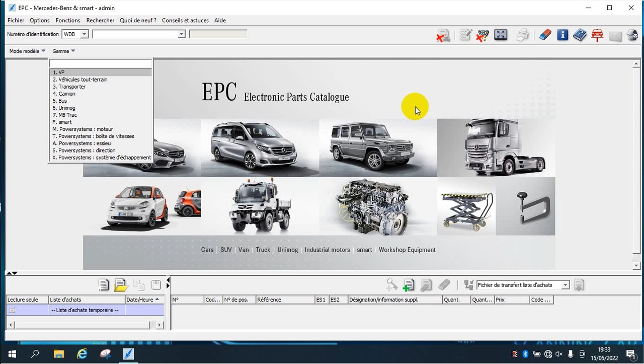Click shopping list horizontal scrollbar right arrow
Viewport: 644px width, 364px height.
[160, 325]
